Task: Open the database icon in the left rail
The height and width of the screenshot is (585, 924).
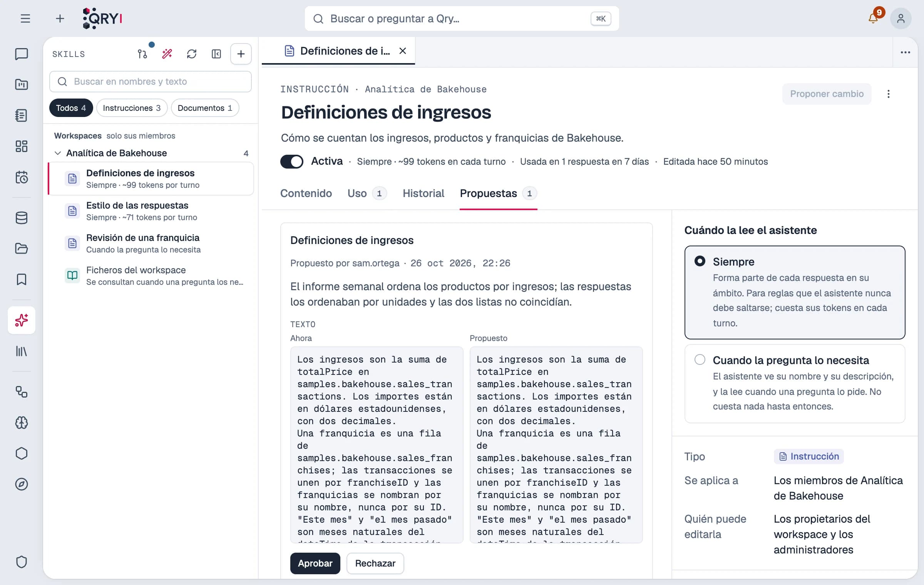Action: point(22,218)
